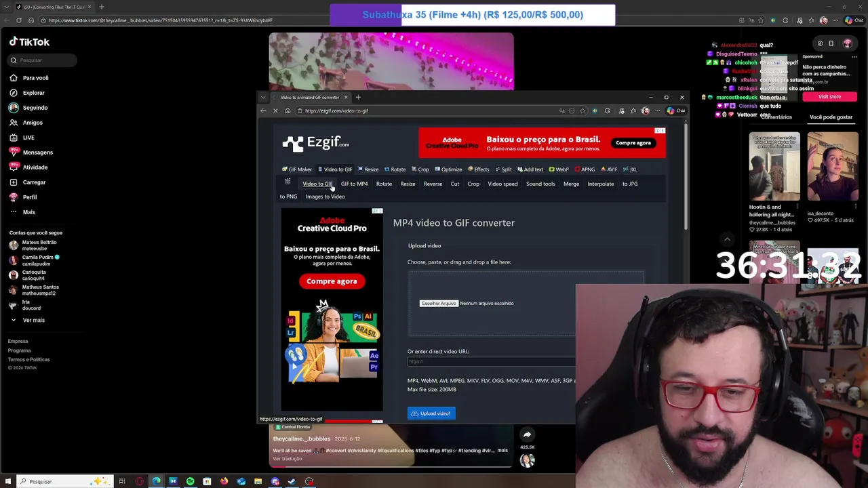The height and width of the screenshot is (488, 868).
Task: Open Perfil in TikTok sidebar
Action: pyautogui.click(x=23, y=197)
